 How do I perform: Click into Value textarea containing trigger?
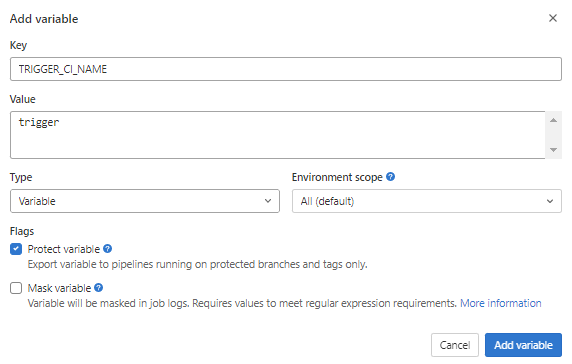click(x=278, y=135)
